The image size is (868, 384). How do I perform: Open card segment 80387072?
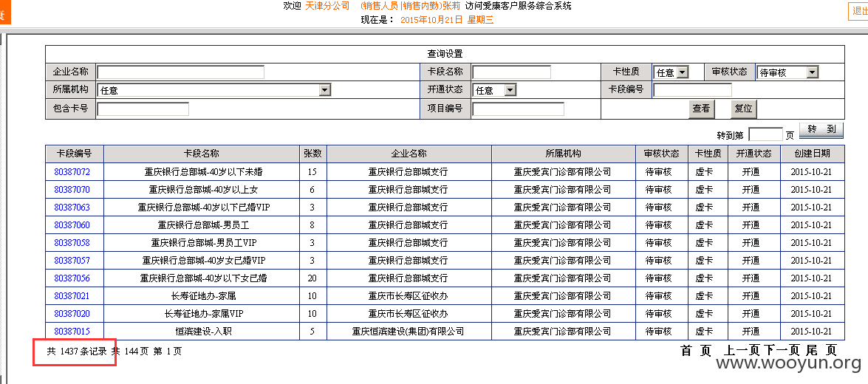tap(72, 172)
